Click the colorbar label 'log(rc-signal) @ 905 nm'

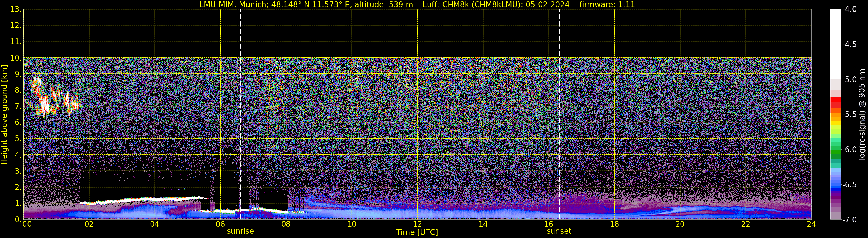[x=862, y=114]
